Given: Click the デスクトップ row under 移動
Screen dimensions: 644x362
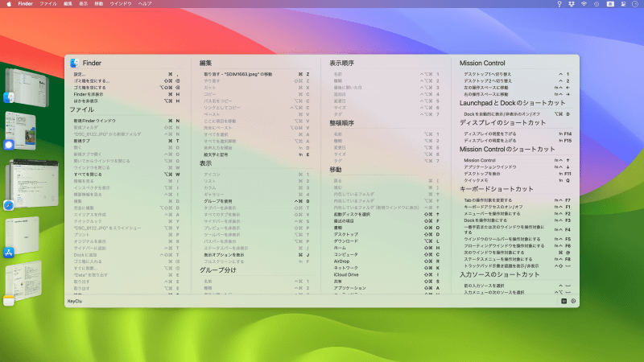Looking at the screenshot, I should [386, 234].
